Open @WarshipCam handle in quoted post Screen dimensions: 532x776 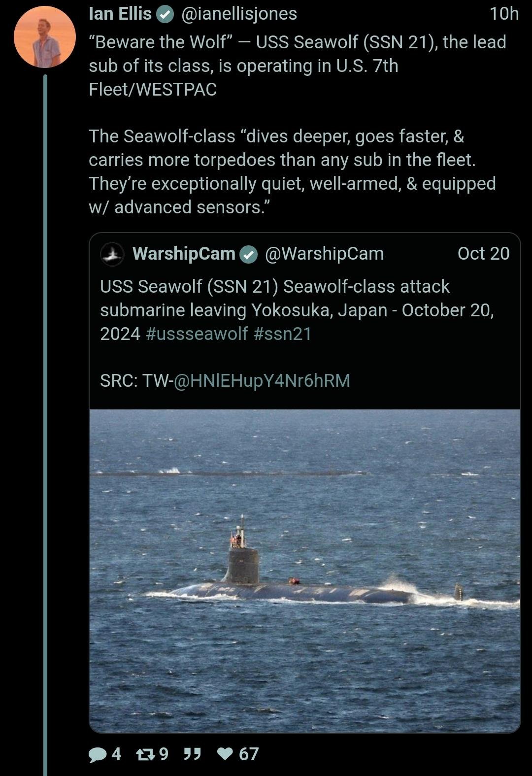click(x=324, y=254)
